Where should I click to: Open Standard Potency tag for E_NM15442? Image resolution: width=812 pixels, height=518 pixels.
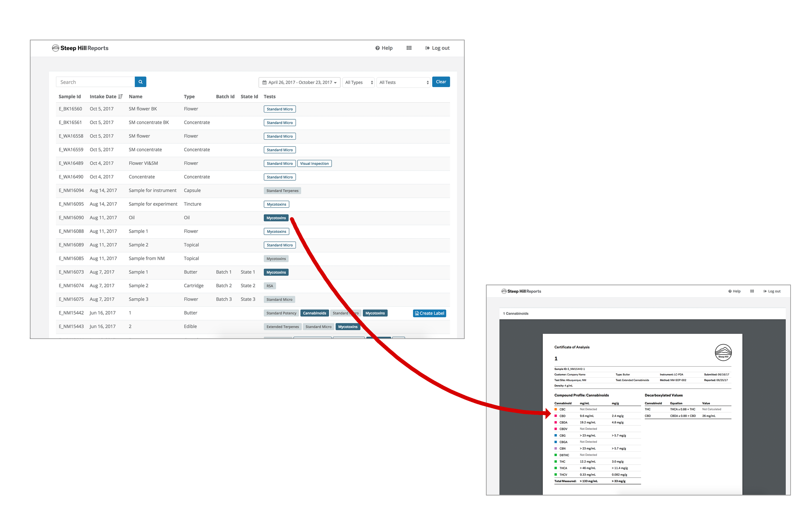click(281, 313)
